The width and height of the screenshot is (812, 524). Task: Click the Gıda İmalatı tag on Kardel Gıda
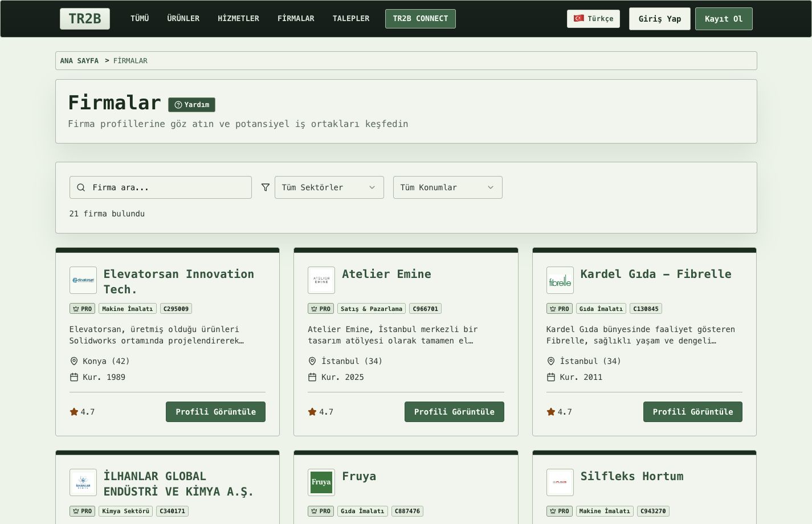coord(601,309)
